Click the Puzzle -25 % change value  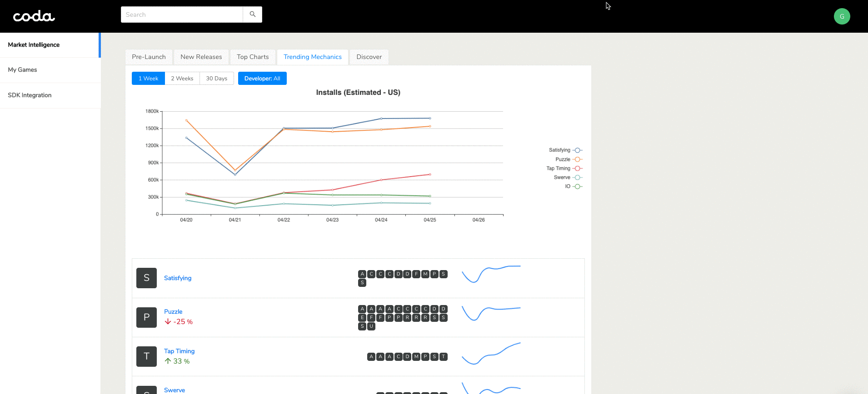[x=183, y=322]
